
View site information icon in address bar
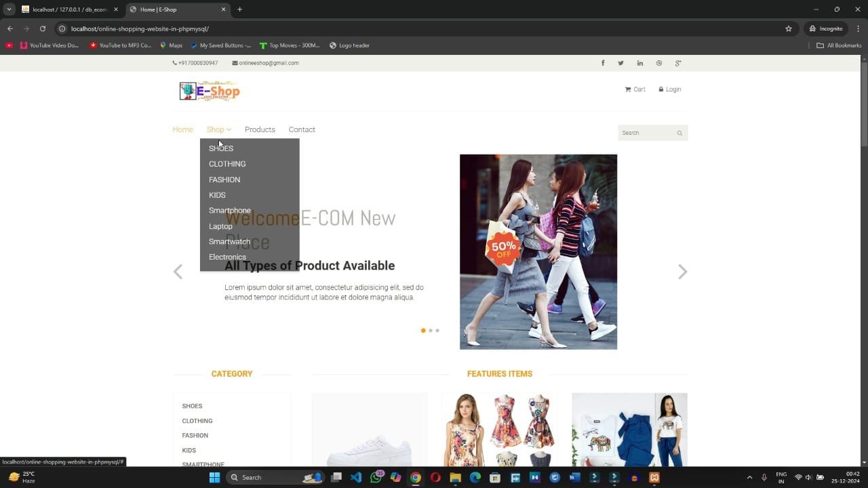[x=62, y=29]
